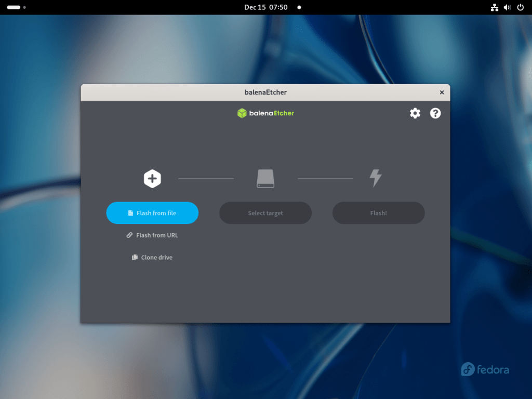Screen dimensions: 532x399
Task: Open the Etcher settings gear
Action: pyautogui.click(x=415, y=113)
